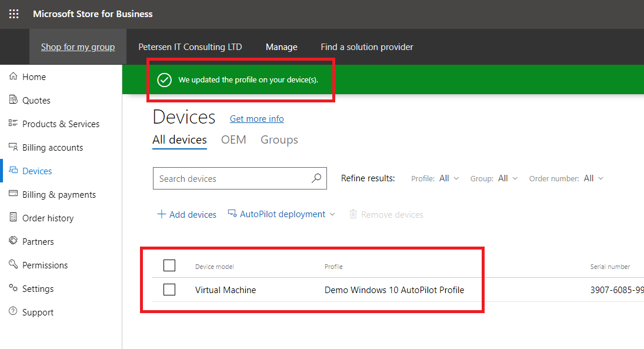Open Petersen IT Consulting LTD menu
The image size is (644, 349).
[x=190, y=47]
